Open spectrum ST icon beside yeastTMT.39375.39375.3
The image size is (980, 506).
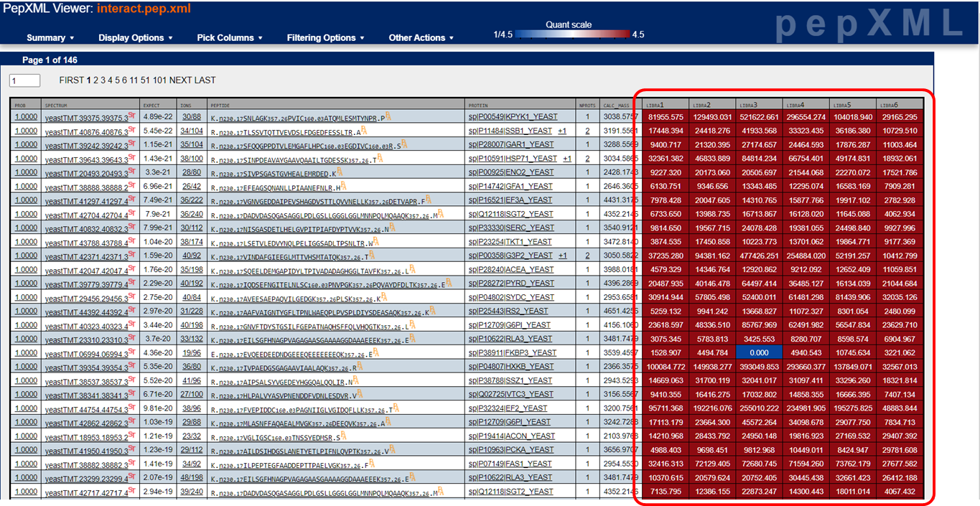click(x=131, y=114)
